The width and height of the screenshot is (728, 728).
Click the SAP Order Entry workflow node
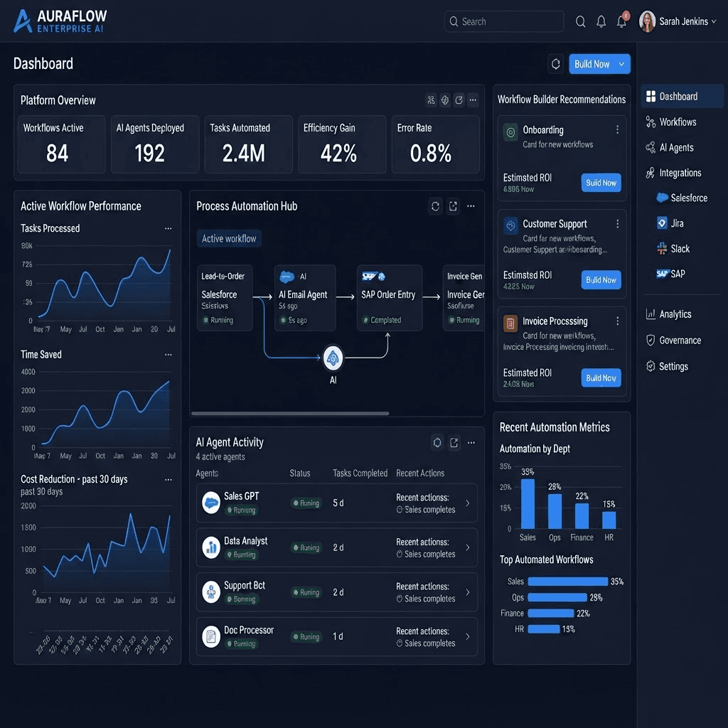click(x=390, y=298)
